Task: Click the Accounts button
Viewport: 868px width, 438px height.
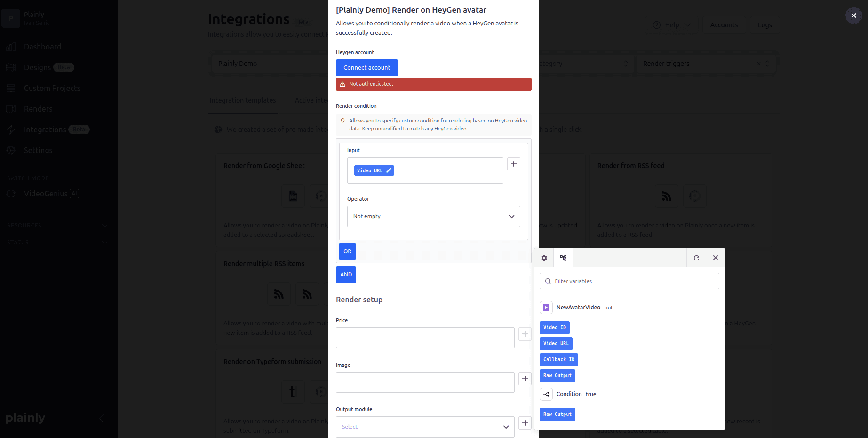Action: coord(724,25)
